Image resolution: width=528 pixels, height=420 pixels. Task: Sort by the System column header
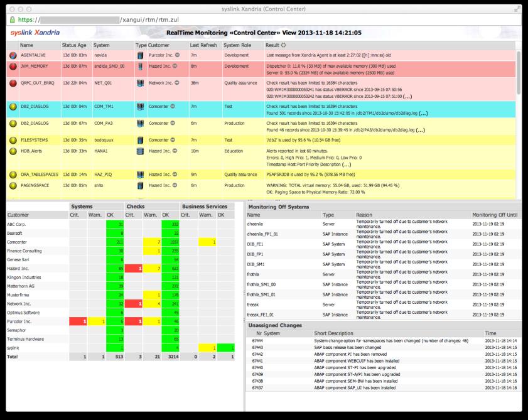coord(101,45)
